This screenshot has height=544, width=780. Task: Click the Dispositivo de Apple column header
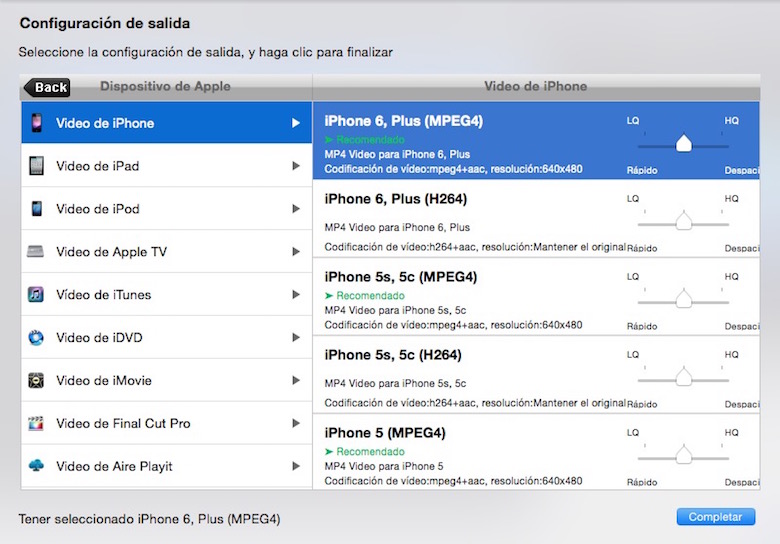165,86
